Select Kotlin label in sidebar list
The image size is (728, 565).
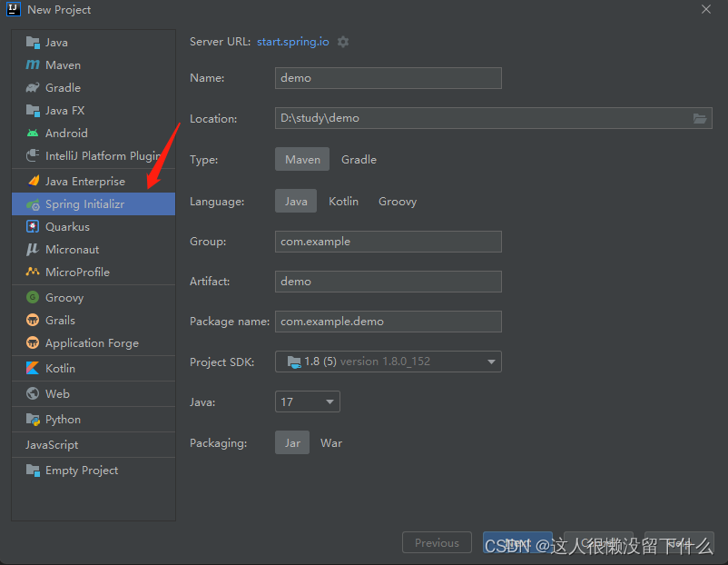coord(60,369)
